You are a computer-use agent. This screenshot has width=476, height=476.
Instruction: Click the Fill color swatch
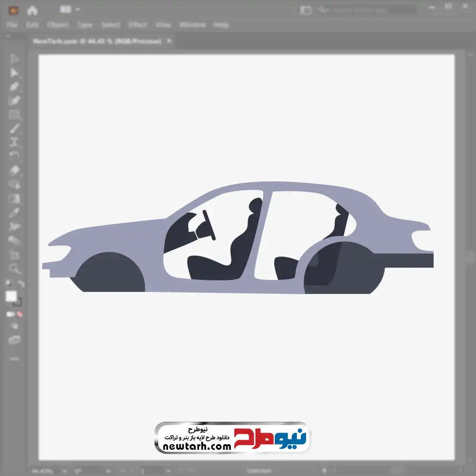pyautogui.click(x=11, y=297)
